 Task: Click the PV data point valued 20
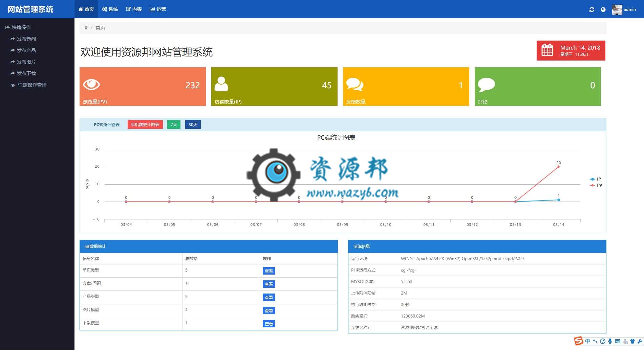(559, 166)
